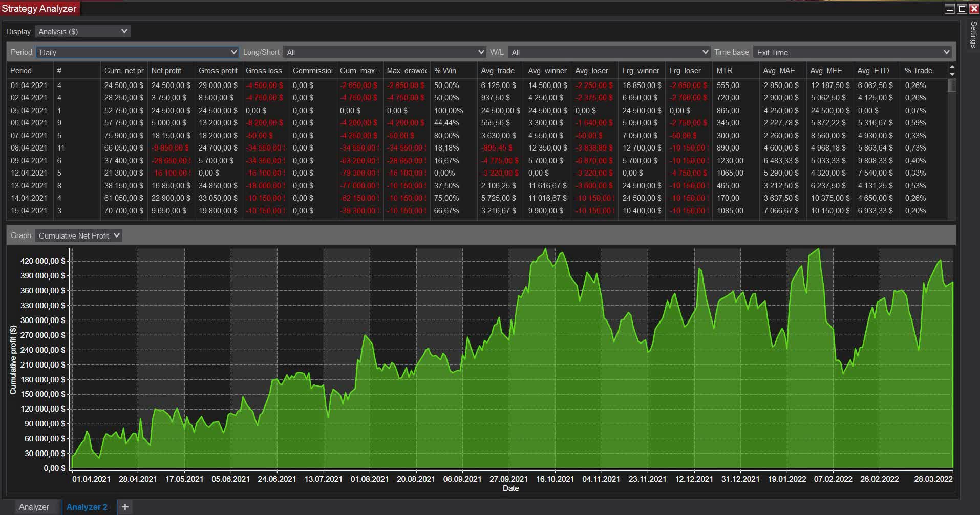This screenshot has width=980, height=515.
Task: Click the -9 850,00 $ net profit cell
Action: 170,148
